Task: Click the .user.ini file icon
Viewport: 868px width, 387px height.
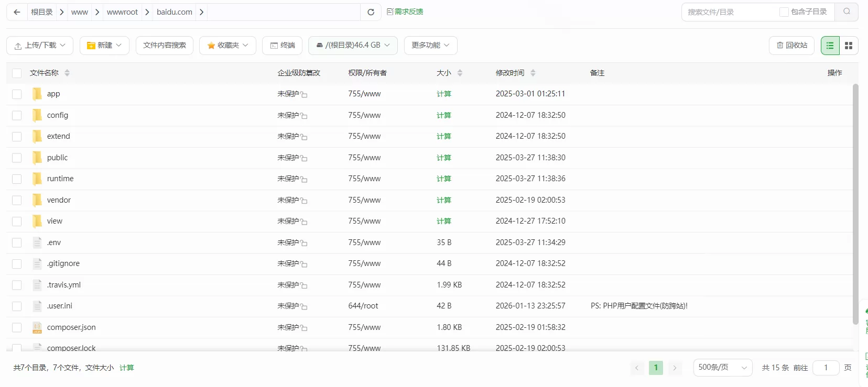Action: 37,306
